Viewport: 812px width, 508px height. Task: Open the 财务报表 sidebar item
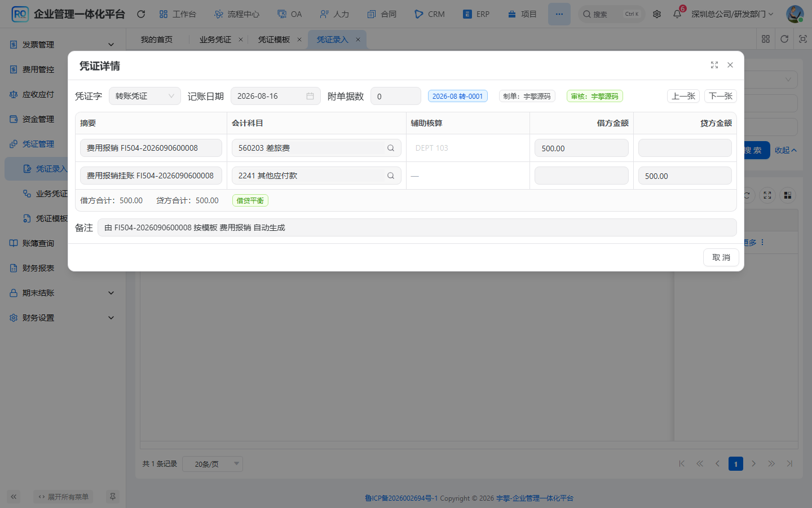(x=63, y=268)
